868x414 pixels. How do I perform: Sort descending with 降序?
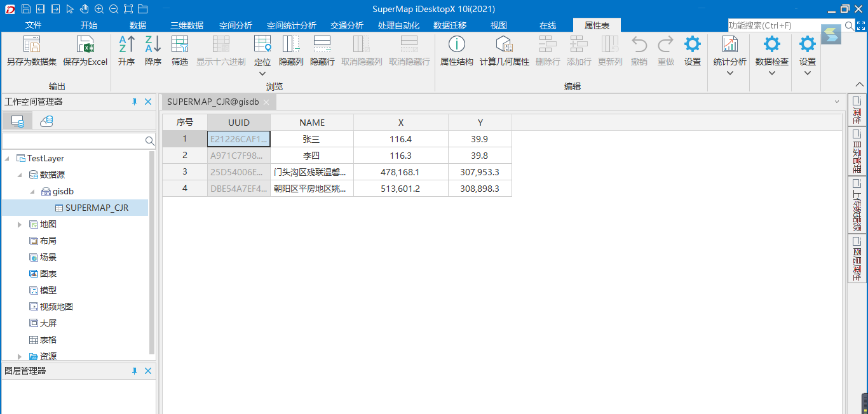[153, 51]
